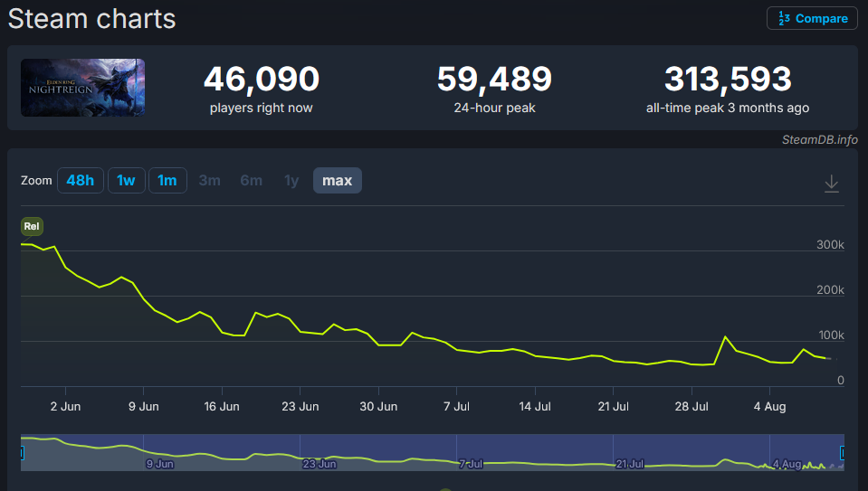The image size is (868, 491).
Task: Click the Steam charts heading
Action: pyautogui.click(x=92, y=19)
